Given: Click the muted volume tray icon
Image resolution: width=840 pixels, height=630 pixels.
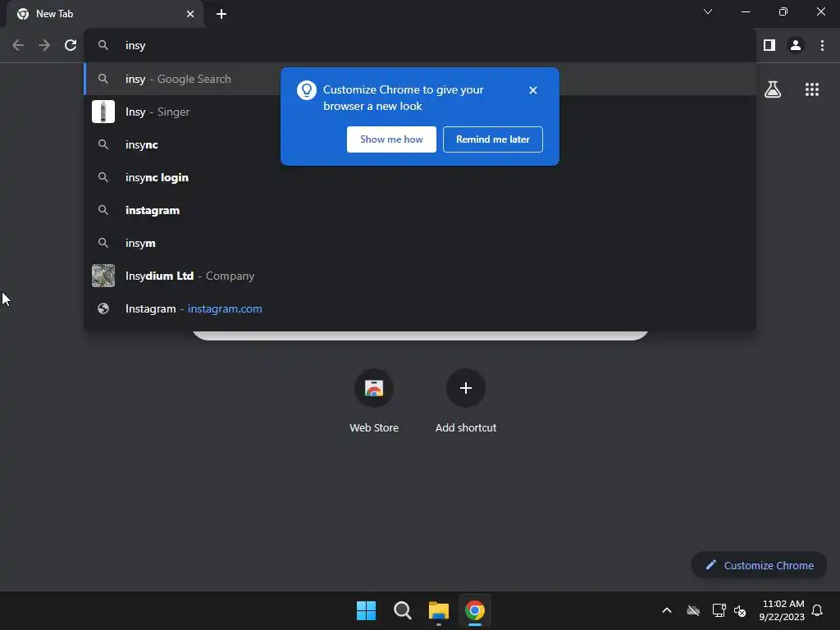Looking at the screenshot, I should coord(741,610).
